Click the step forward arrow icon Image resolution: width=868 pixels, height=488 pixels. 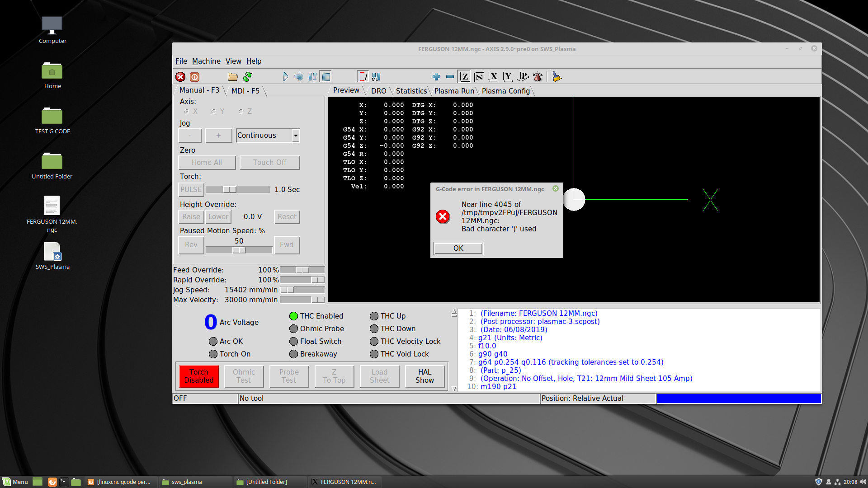(x=299, y=77)
